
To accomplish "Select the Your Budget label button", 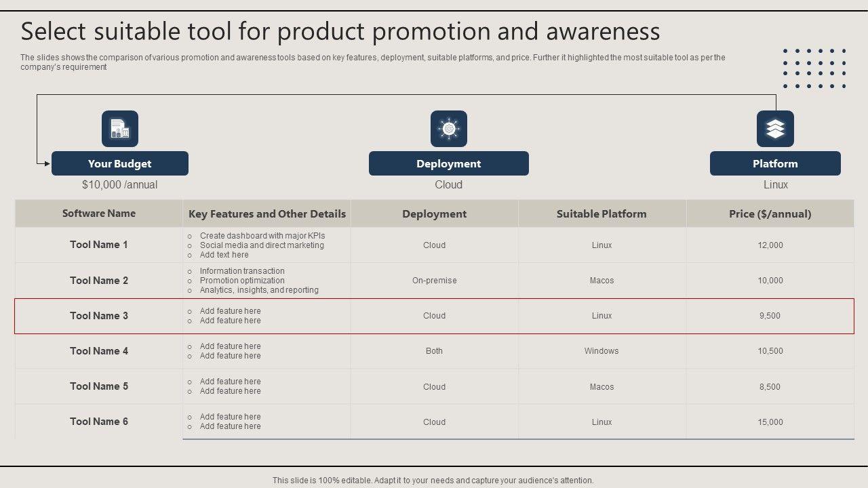I will point(120,163).
